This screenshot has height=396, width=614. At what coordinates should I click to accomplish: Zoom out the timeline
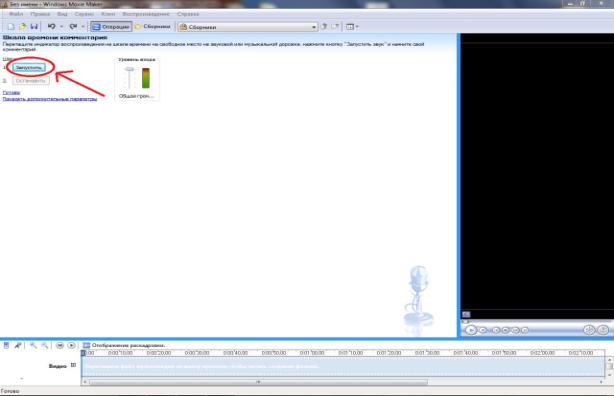coord(45,345)
